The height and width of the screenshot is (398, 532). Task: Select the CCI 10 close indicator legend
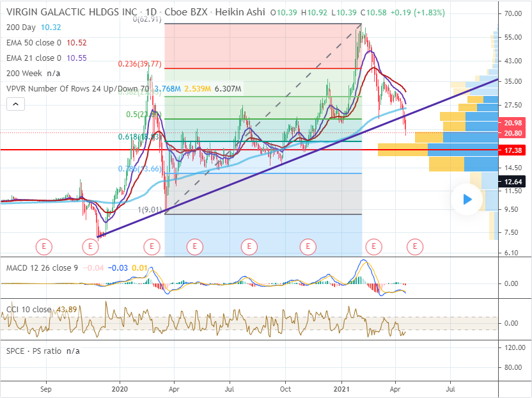[x=28, y=310]
